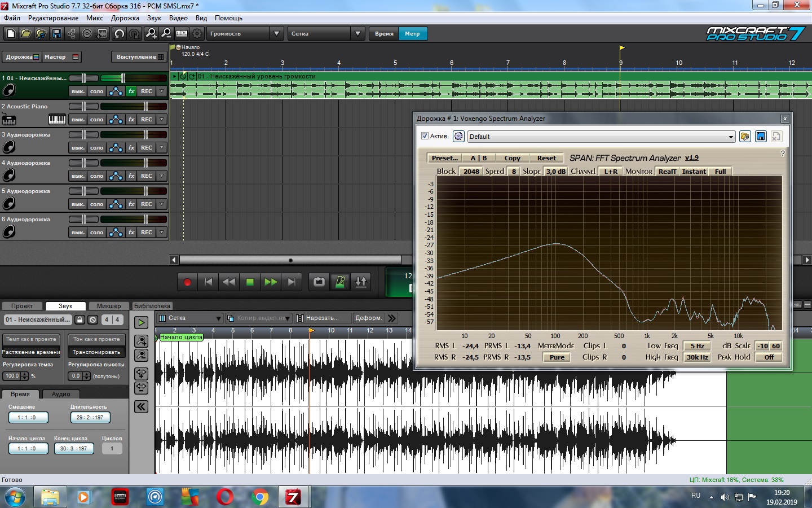The width and height of the screenshot is (812, 508).
Task: Switch the timeline to Время mode
Action: tap(384, 34)
